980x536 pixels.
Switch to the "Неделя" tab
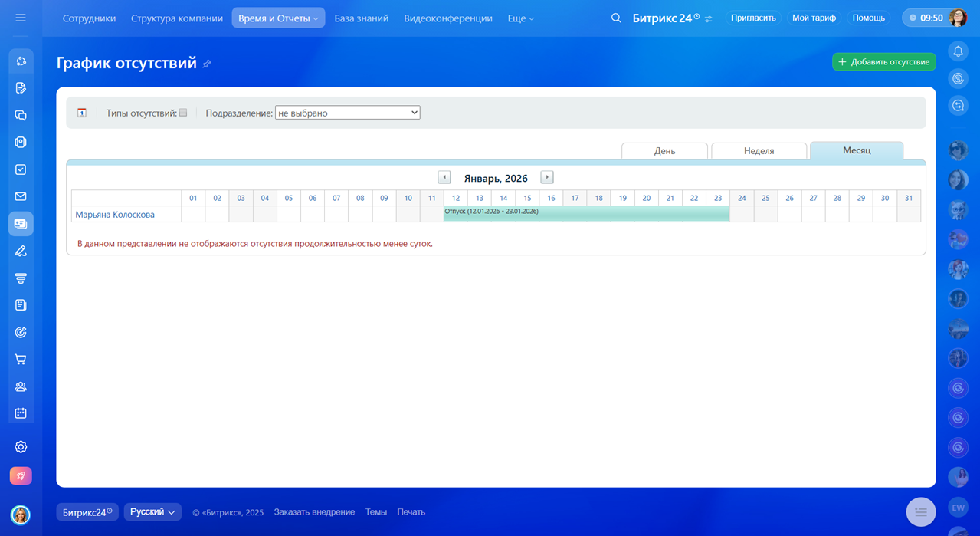click(759, 151)
